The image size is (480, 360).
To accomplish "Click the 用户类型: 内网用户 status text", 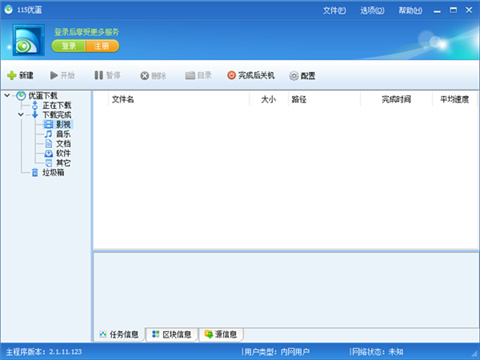I will (x=277, y=352).
